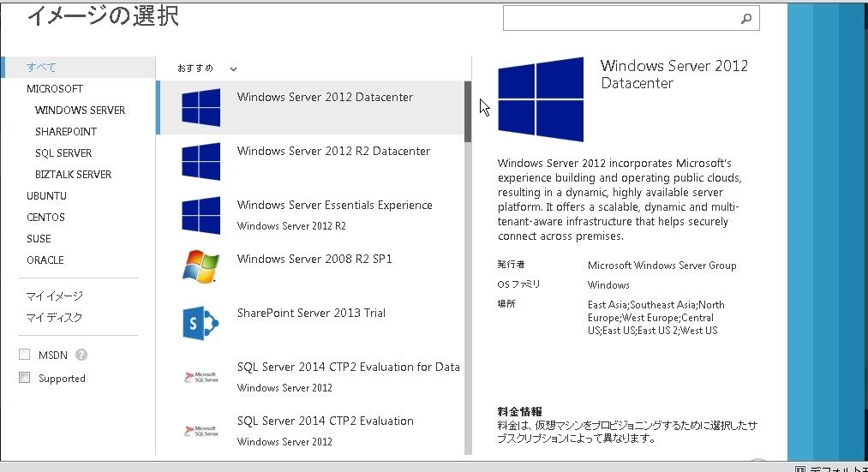Click the SharePoint Server 2013 Trial icon

coord(201,323)
